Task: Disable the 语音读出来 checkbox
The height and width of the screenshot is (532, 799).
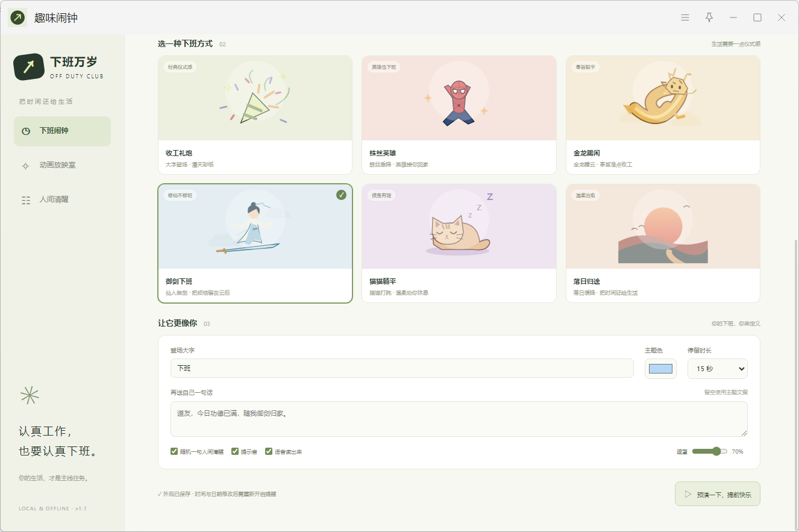Action: click(269, 451)
